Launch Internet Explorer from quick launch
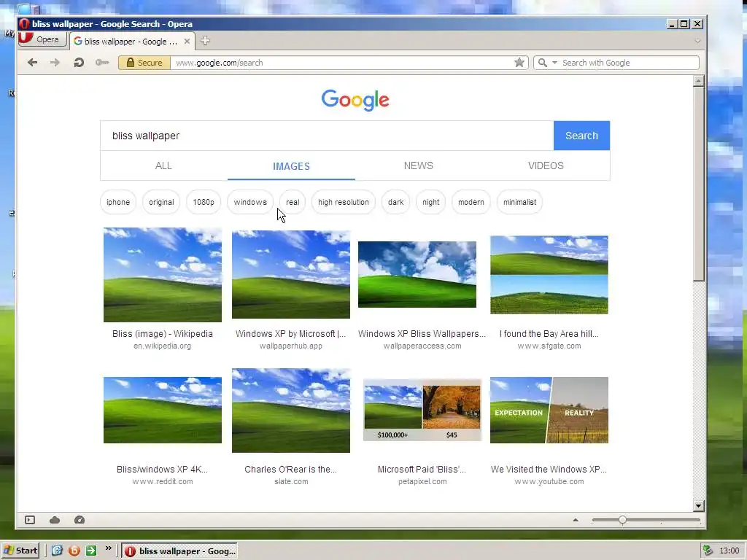 click(57, 551)
